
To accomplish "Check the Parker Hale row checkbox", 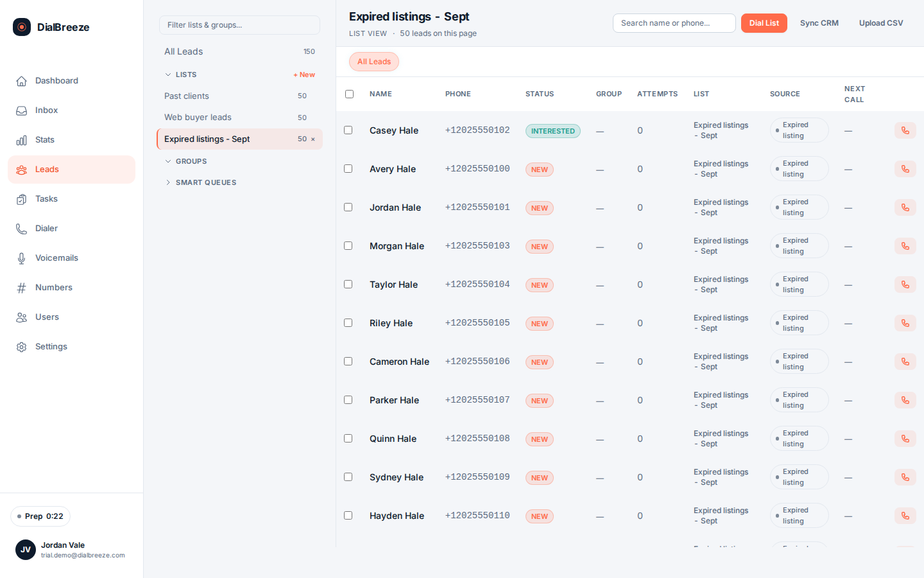I will point(348,399).
